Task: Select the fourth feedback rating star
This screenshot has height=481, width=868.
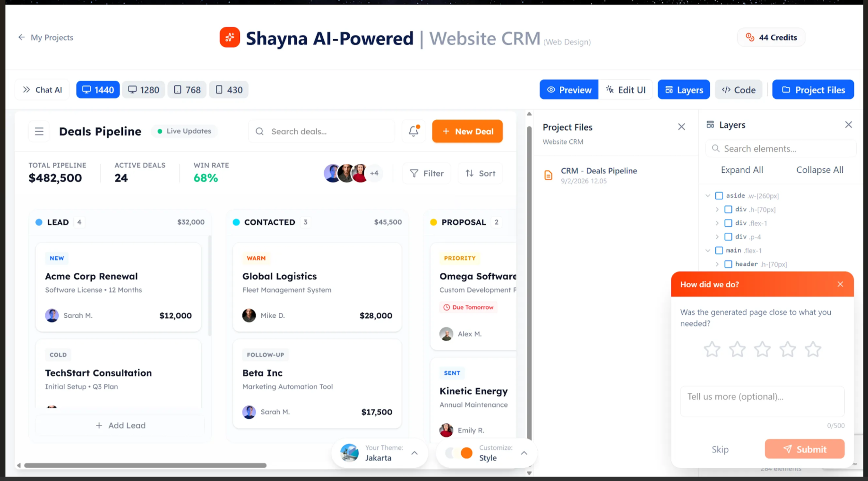Action: 788,349
